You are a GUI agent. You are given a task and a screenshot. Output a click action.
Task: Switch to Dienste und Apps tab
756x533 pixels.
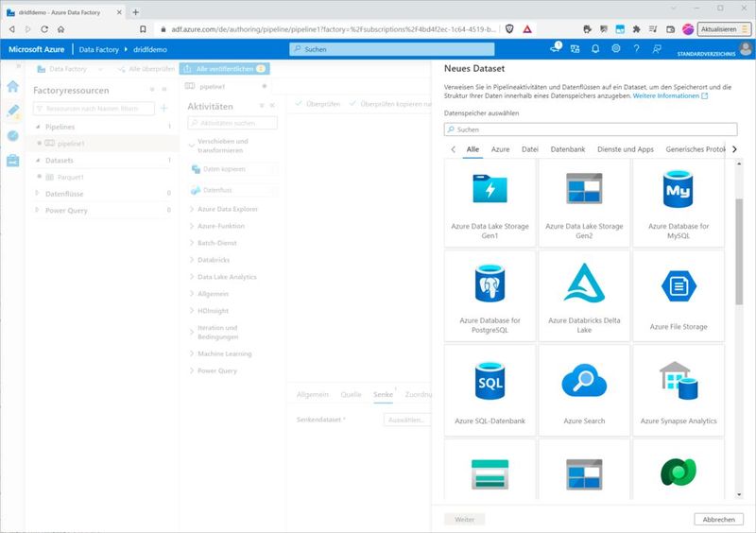[626, 149]
